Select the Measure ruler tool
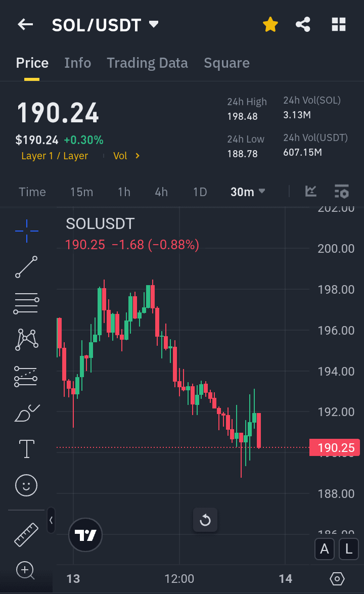 pyautogui.click(x=26, y=534)
